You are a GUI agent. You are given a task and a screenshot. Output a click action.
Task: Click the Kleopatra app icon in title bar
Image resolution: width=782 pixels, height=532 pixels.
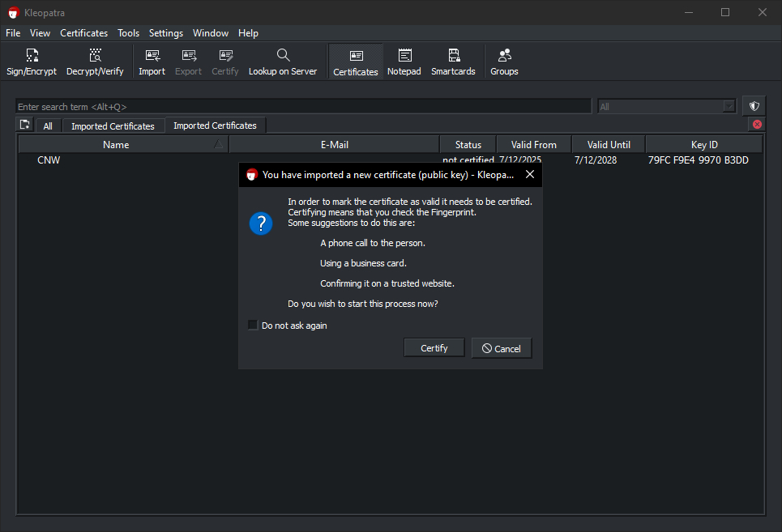(x=14, y=12)
